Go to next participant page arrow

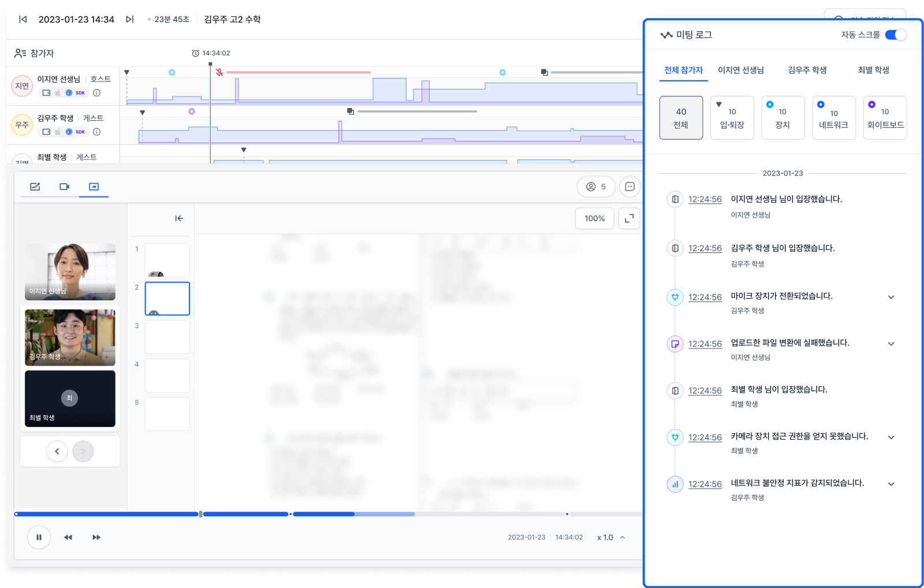(x=83, y=451)
